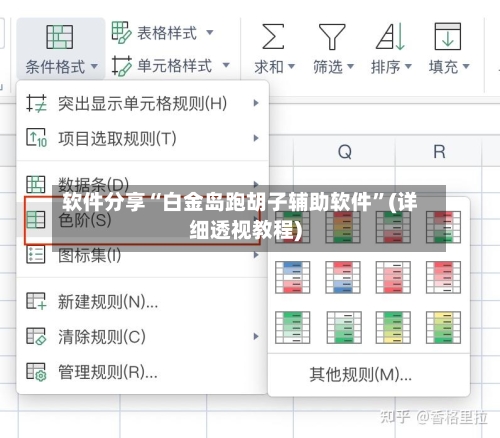Expand the 突出显示单元格规则 submenu arrow
Image resolution: width=500 pixels, height=438 pixels.
(x=256, y=103)
